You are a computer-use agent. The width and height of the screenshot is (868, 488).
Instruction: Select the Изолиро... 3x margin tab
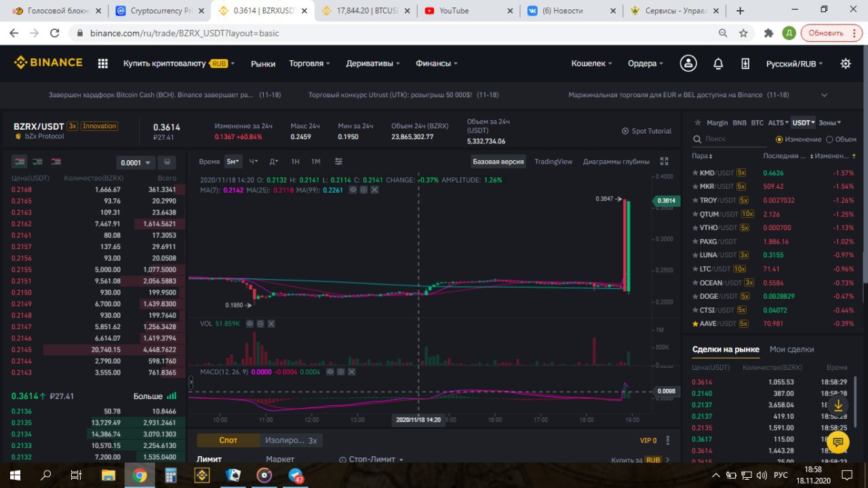pyautogui.click(x=291, y=440)
